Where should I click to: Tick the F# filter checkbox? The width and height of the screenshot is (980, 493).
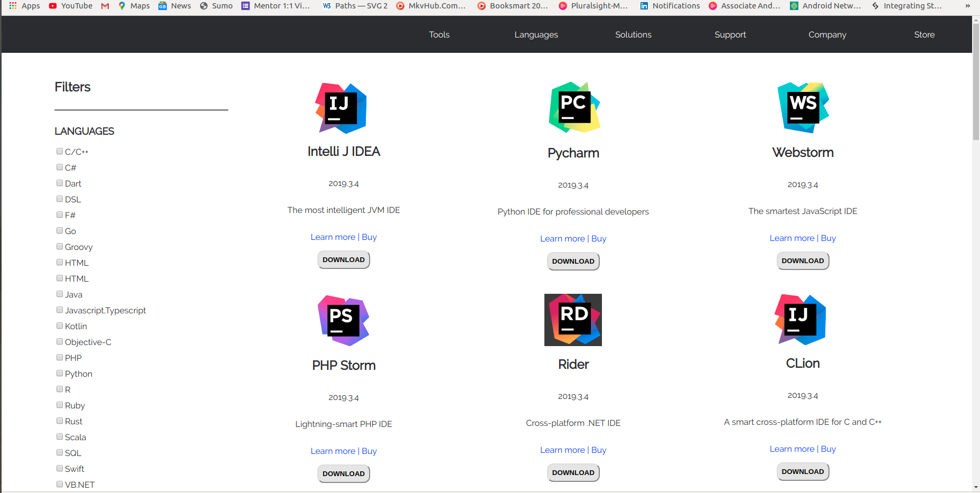coord(60,215)
